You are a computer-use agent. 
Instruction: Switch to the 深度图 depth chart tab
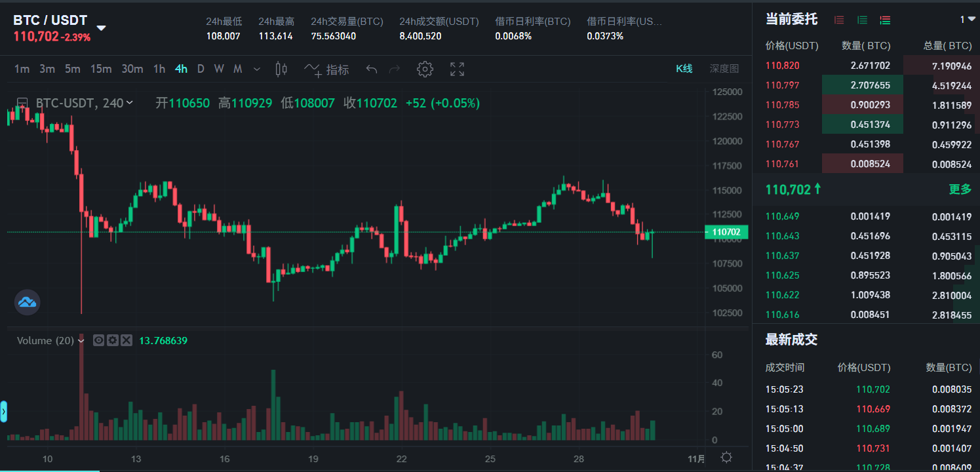point(724,69)
